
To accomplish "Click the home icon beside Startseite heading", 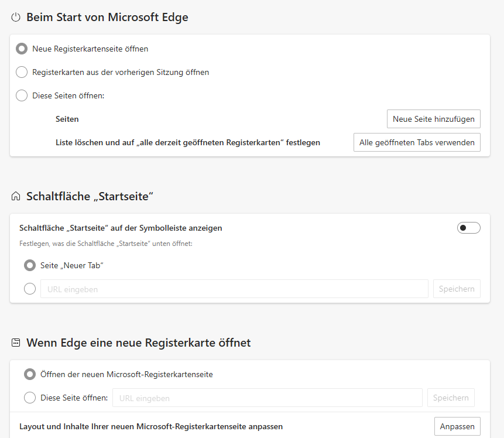I will (16, 197).
